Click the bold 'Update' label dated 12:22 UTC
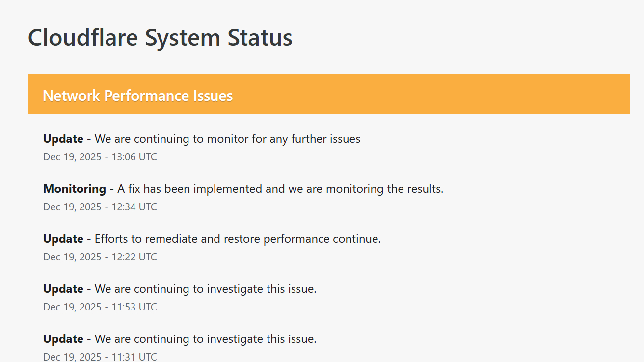Image resolution: width=644 pixels, height=362 pixels. (x=63, y=239)
